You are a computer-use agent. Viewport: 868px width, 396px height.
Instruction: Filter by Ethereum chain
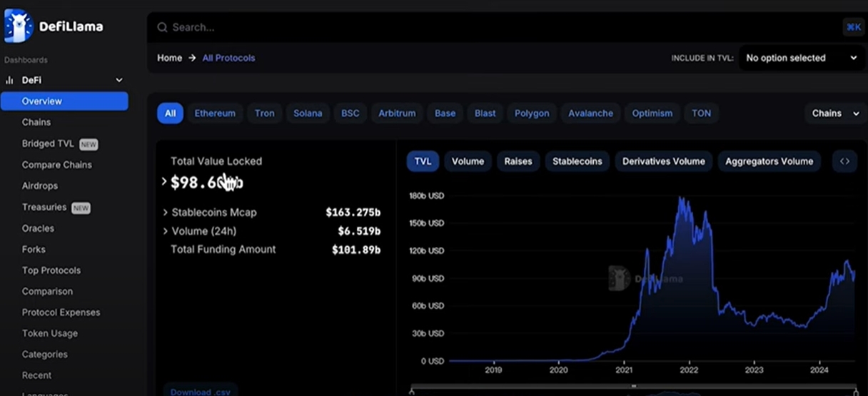coord(215,113)
